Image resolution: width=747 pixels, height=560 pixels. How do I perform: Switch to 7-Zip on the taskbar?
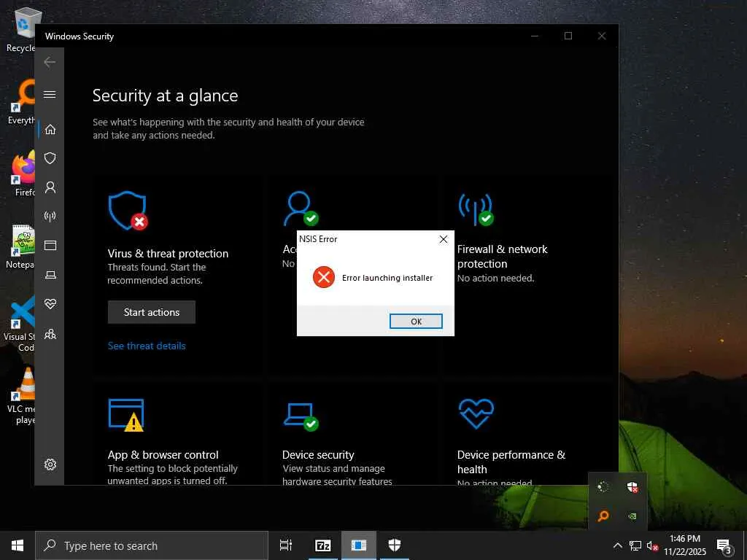tap(323, 545)
